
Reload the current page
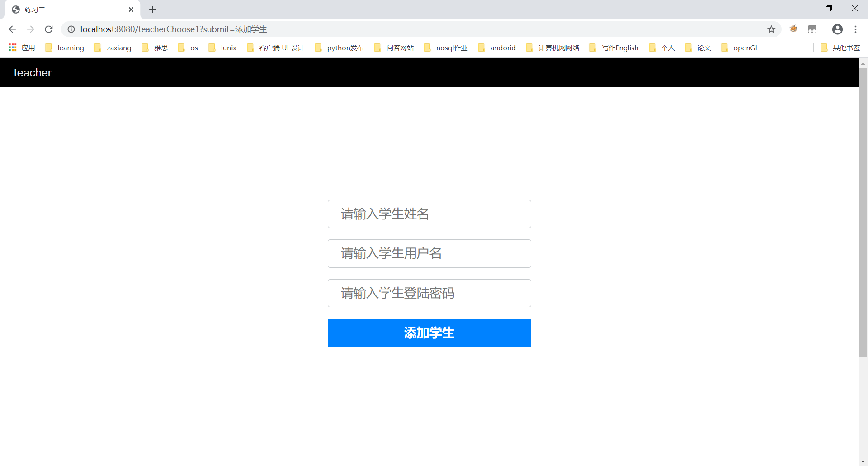(48, 29)
